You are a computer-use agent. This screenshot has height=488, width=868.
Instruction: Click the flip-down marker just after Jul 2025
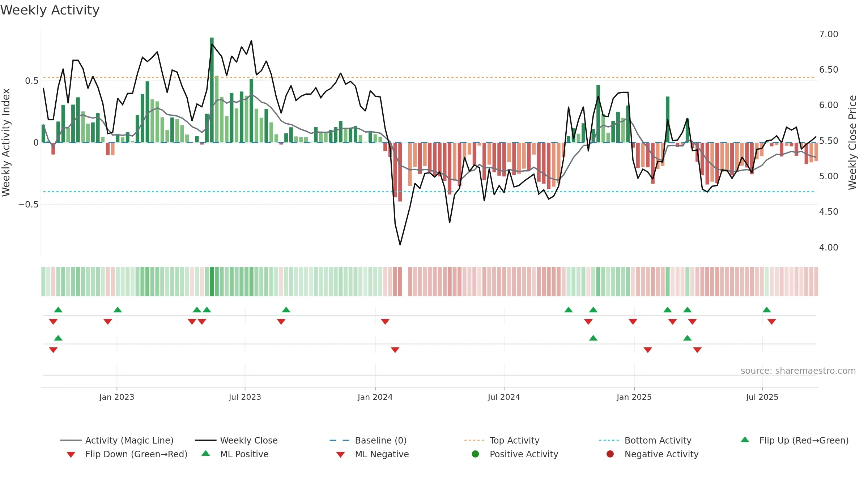point(772,322)
